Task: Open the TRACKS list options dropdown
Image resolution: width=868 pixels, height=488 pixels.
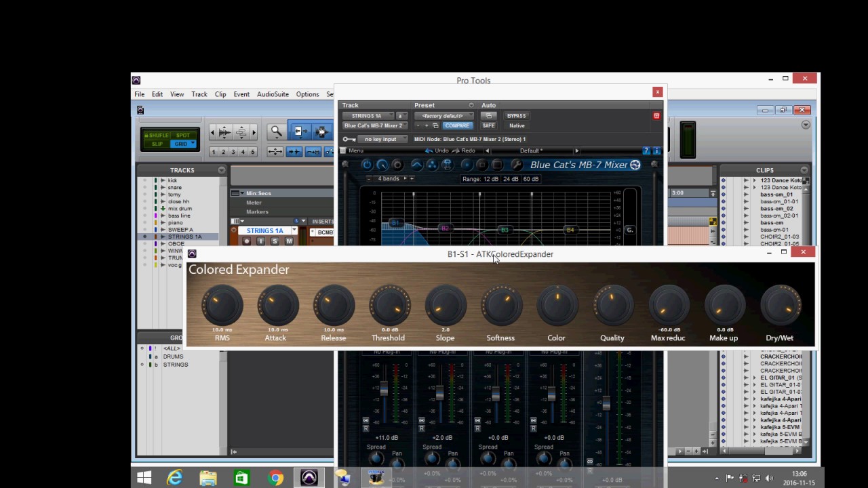Action: point(222,170)
